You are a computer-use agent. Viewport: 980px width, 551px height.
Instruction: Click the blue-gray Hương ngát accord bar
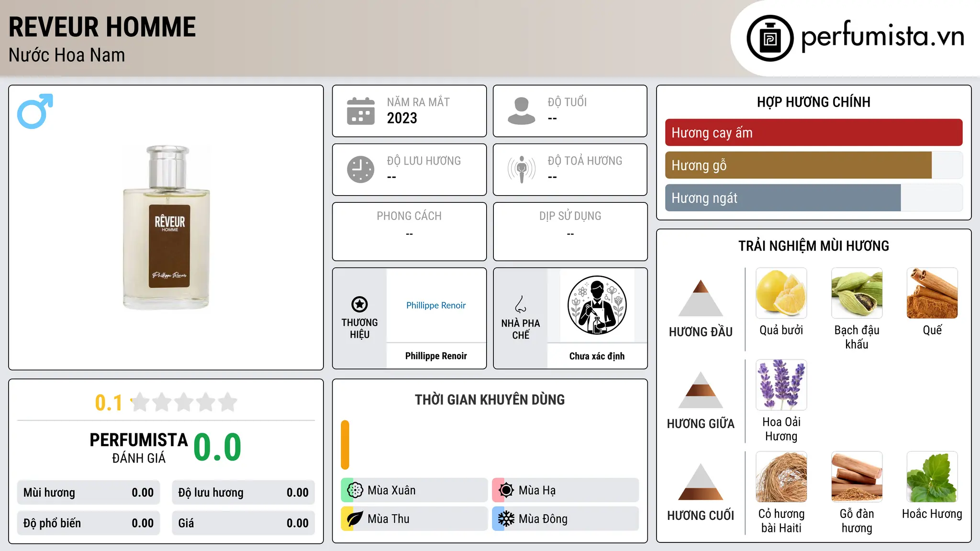[783, 198]
